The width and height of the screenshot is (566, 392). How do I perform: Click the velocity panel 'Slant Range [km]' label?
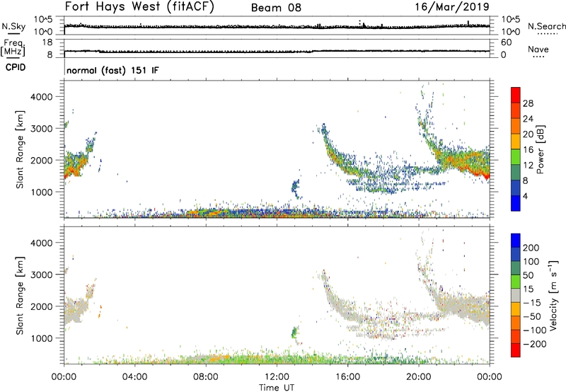click(x=20, y=296)
